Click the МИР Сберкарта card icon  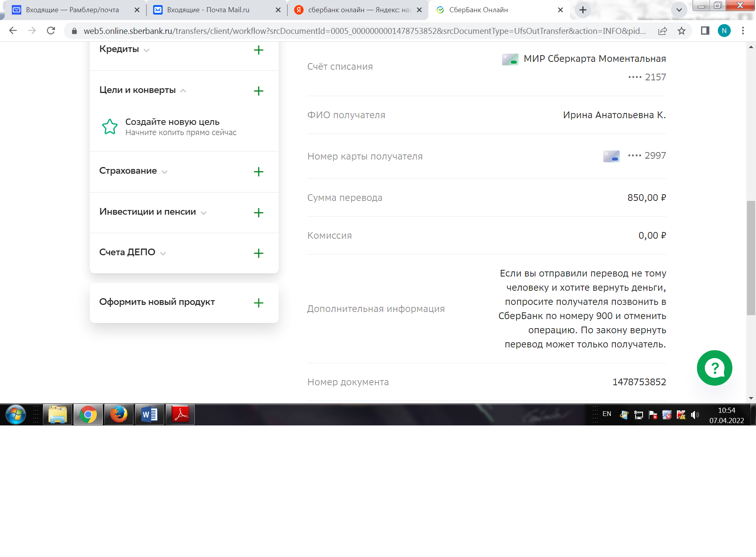(510, 59)
